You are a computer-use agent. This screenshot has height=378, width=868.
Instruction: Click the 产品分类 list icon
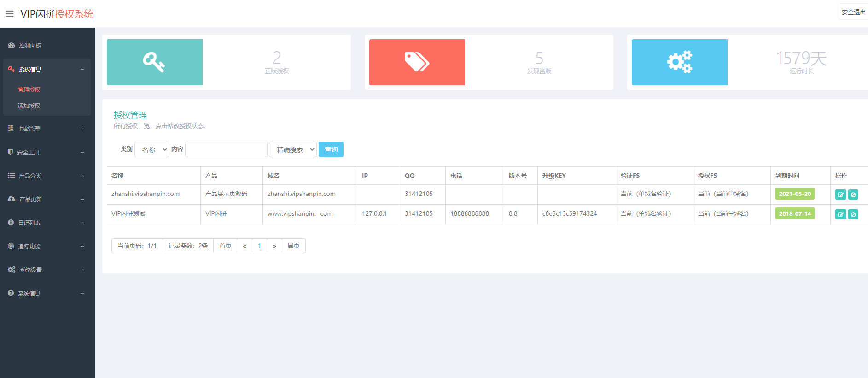pyautogui.click(x=11, y=175)
